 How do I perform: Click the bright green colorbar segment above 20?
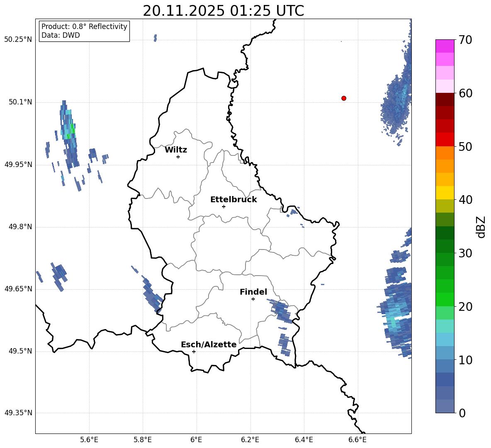click(x=445, y=299)
